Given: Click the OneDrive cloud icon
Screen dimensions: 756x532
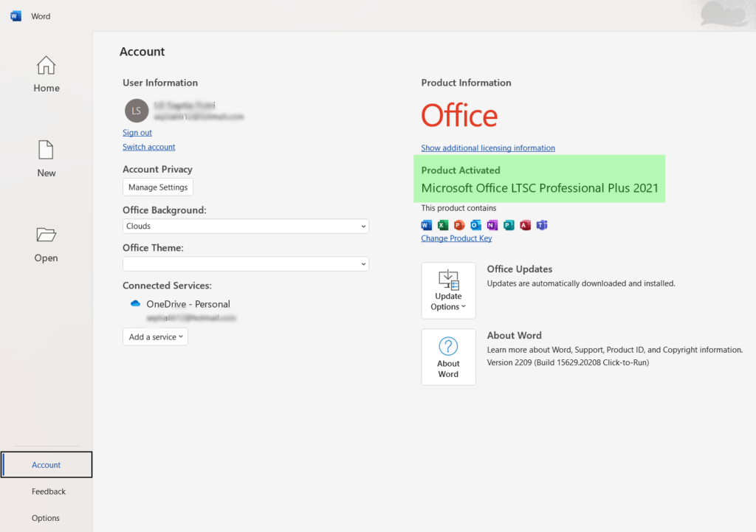Looking at the screenshot, I should (x=134, y=303).
